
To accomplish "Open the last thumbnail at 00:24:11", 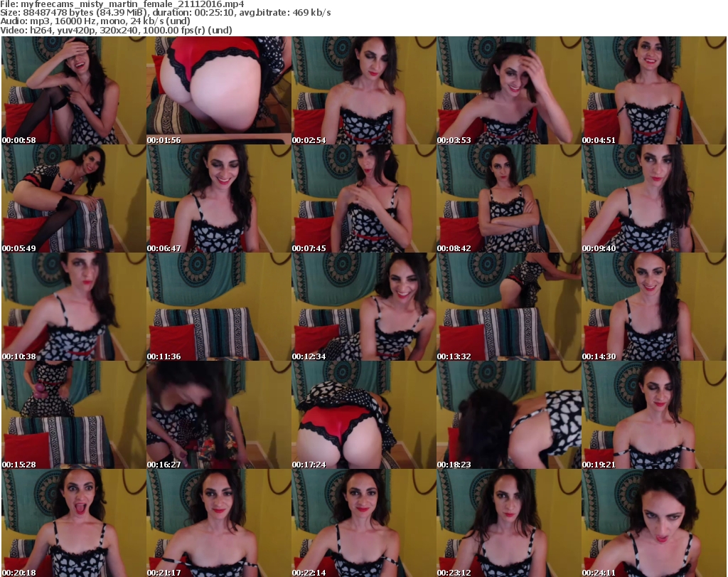I will coord(654,523).
